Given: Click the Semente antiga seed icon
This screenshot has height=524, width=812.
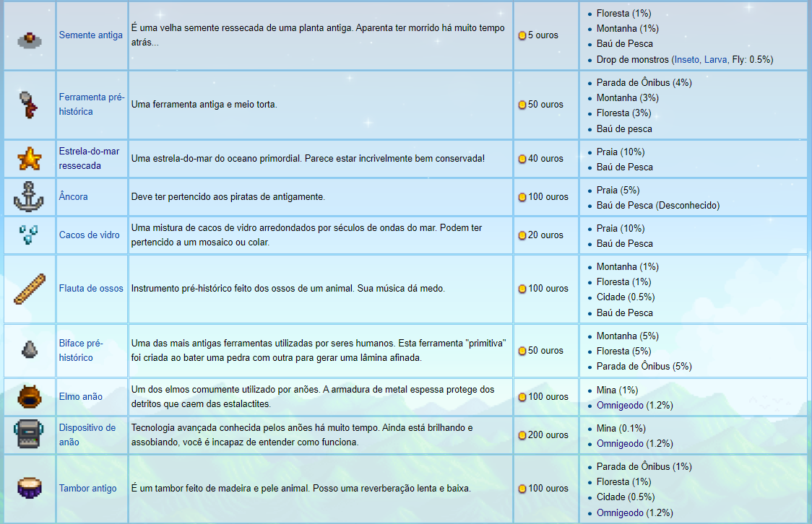Looking at the screenshot, I should 30,39.
